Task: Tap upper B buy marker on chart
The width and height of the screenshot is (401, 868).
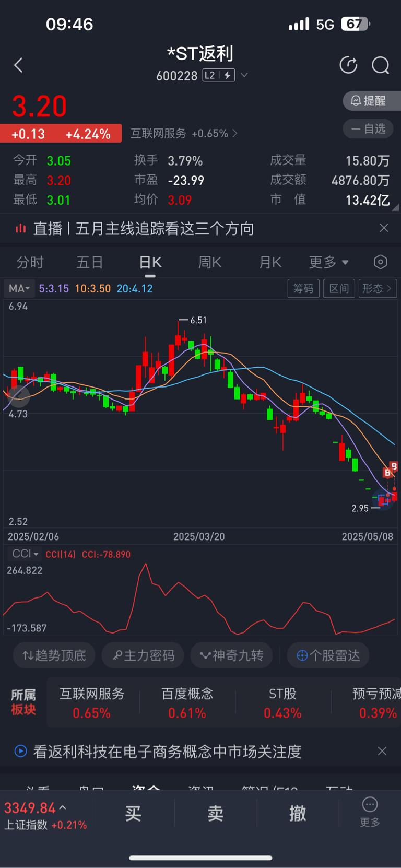Action: (x=394, y=466)
